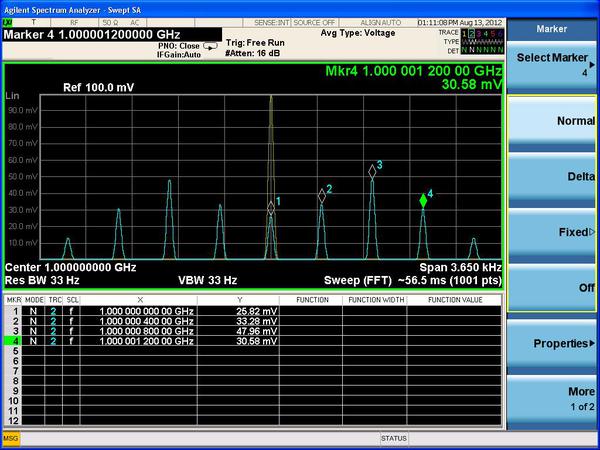Set marker mode to Normal

553,120
